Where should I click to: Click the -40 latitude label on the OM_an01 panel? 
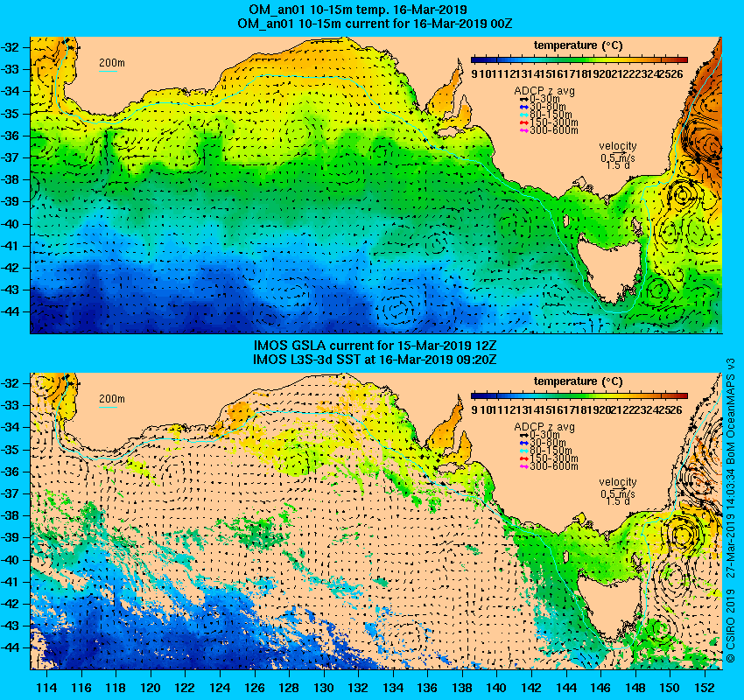pyautogui.click(x=10, y=223)
